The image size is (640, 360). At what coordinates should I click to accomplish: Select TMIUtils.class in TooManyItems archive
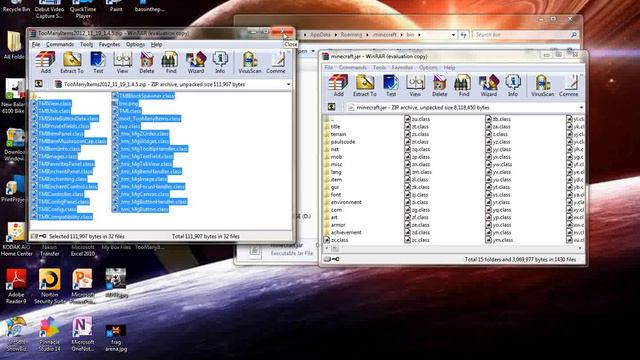point(51,111)
